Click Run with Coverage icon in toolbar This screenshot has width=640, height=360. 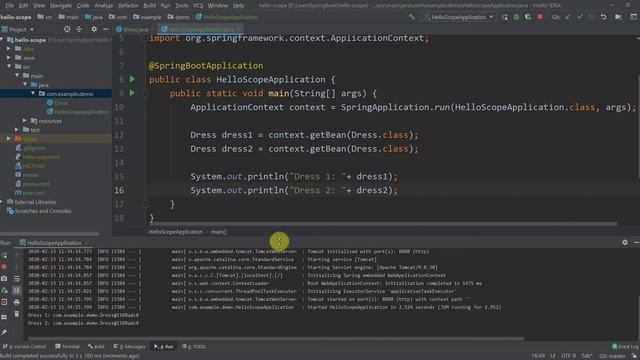528,17
